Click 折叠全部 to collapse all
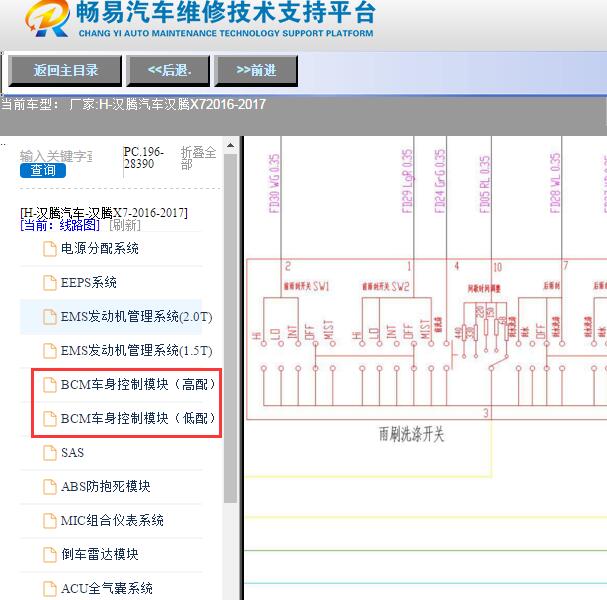This screenshot has height=600, width=607. pos(198,158)
